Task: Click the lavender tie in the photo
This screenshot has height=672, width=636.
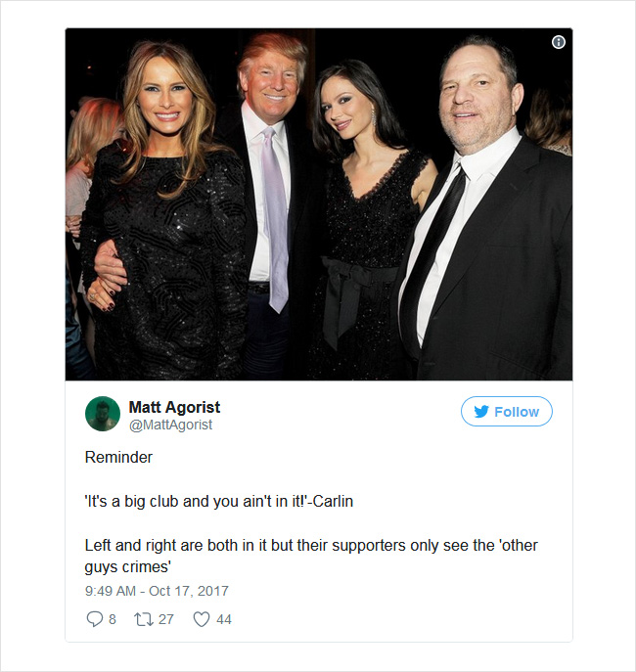Action: click(x=275, y=218)
